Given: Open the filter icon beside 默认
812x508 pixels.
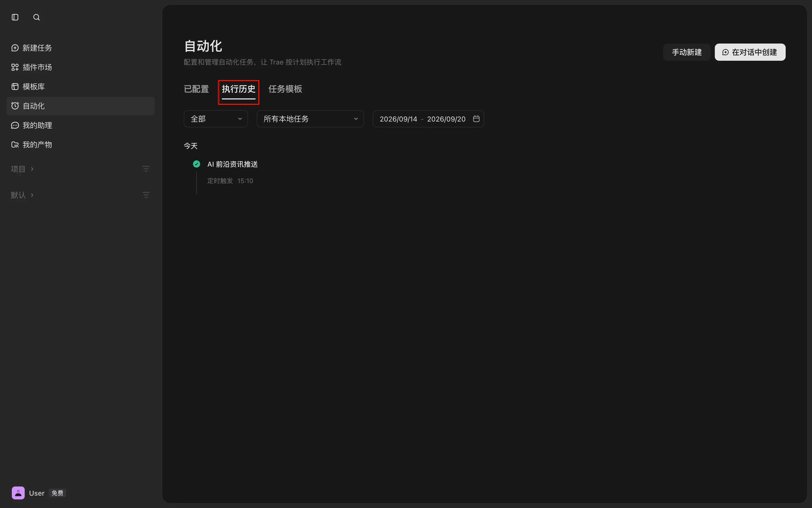Looking at the screenshot, I should coord(146,195).
